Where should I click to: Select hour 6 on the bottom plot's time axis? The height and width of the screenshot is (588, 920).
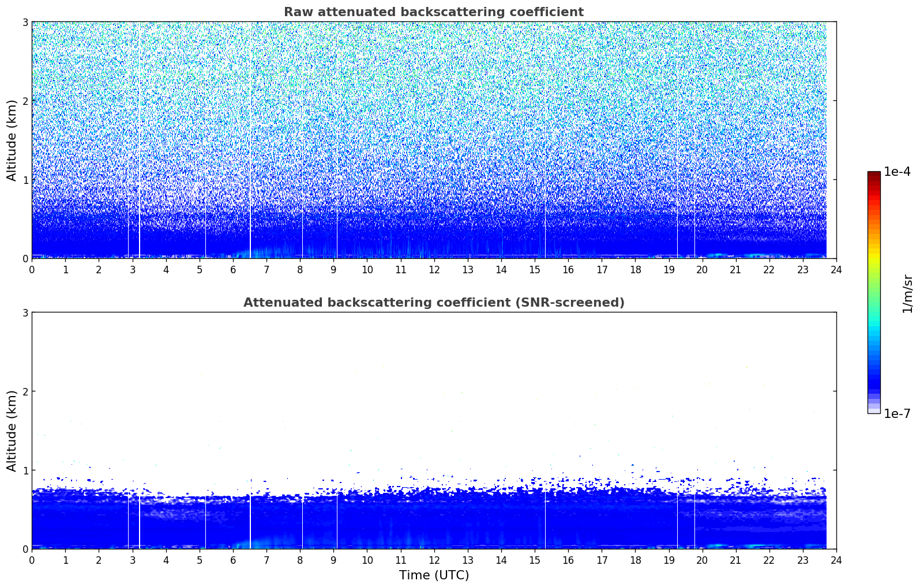pos(233,560)
